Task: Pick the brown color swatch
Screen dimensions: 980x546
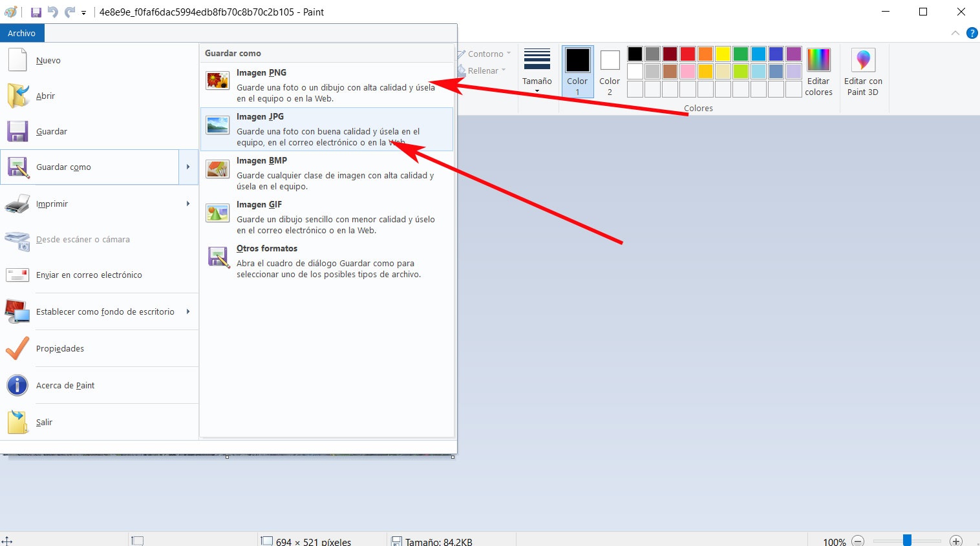Action: pyautogui.click(x=670, y=71)
